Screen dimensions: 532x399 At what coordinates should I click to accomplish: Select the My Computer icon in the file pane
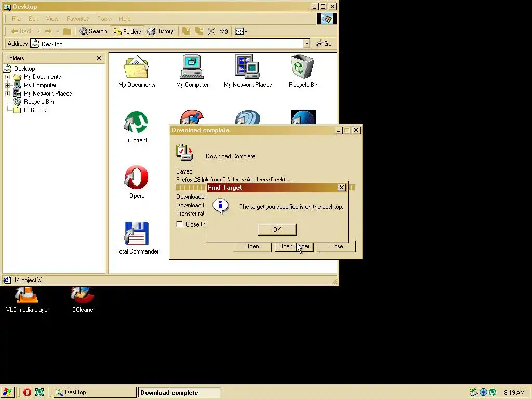coord(192,72)
